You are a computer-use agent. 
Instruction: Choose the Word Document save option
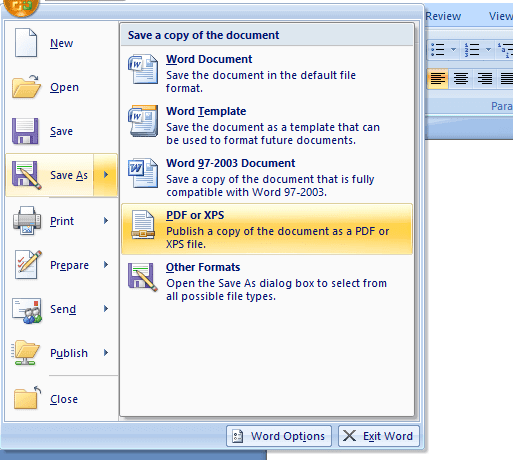click(x=267, y=73)
